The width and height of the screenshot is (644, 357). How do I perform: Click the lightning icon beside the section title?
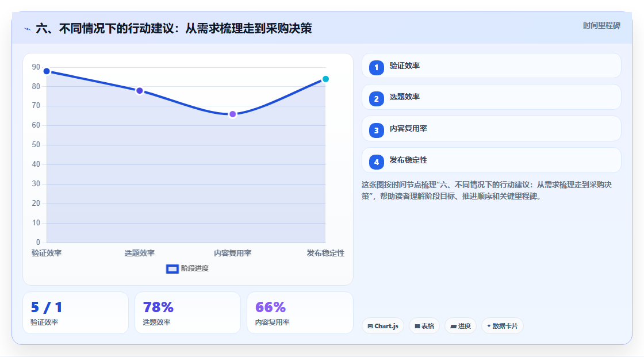28,29
